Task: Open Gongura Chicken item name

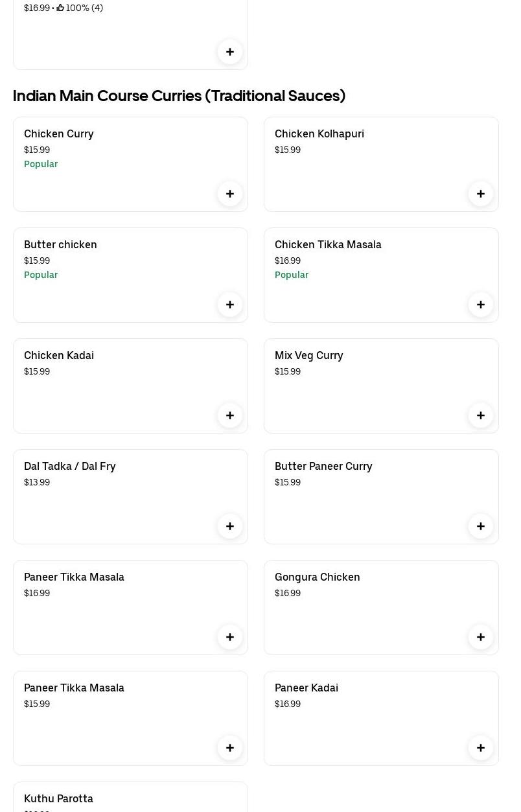Action: (x=318, y=577)
